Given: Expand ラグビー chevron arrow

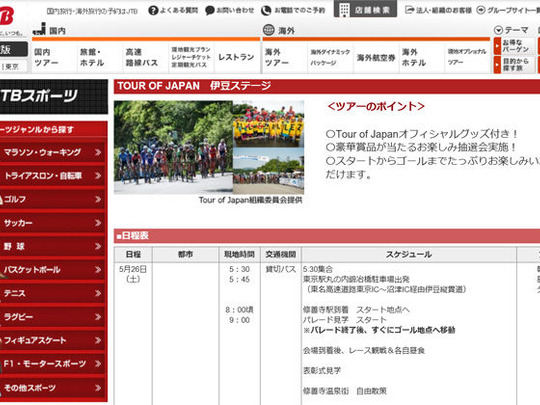Looking at the screenshot, I should click(98, 317).
